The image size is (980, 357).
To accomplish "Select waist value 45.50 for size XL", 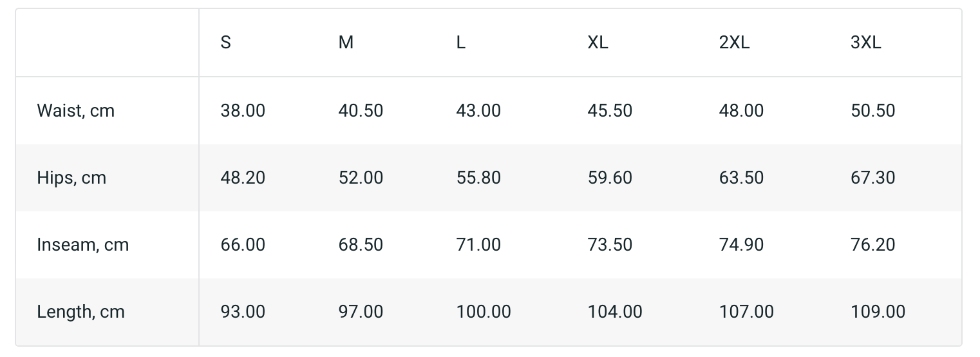I will pyautogui.click(x=610, y=111).
